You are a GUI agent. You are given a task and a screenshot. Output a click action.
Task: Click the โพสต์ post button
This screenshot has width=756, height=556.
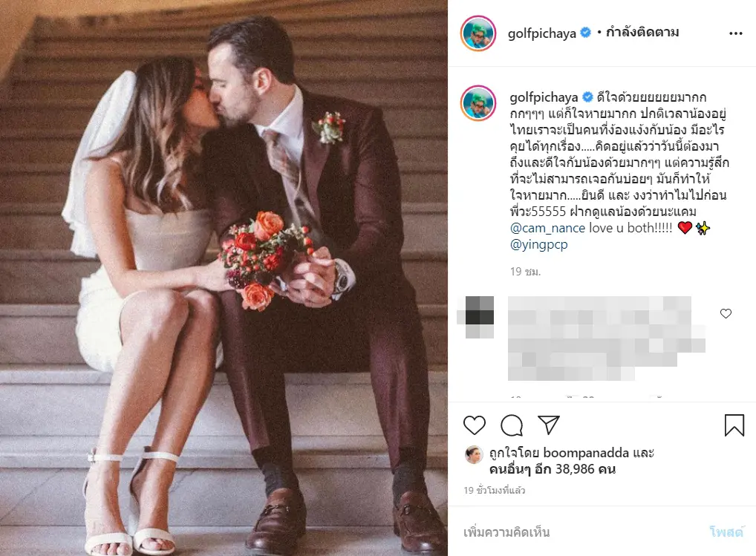coord(726,532)
